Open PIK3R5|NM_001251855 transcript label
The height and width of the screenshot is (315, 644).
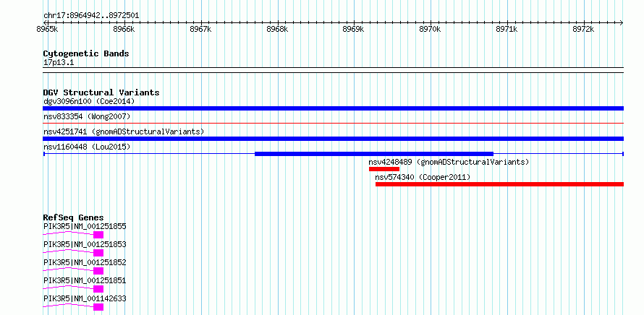(85, 226)
